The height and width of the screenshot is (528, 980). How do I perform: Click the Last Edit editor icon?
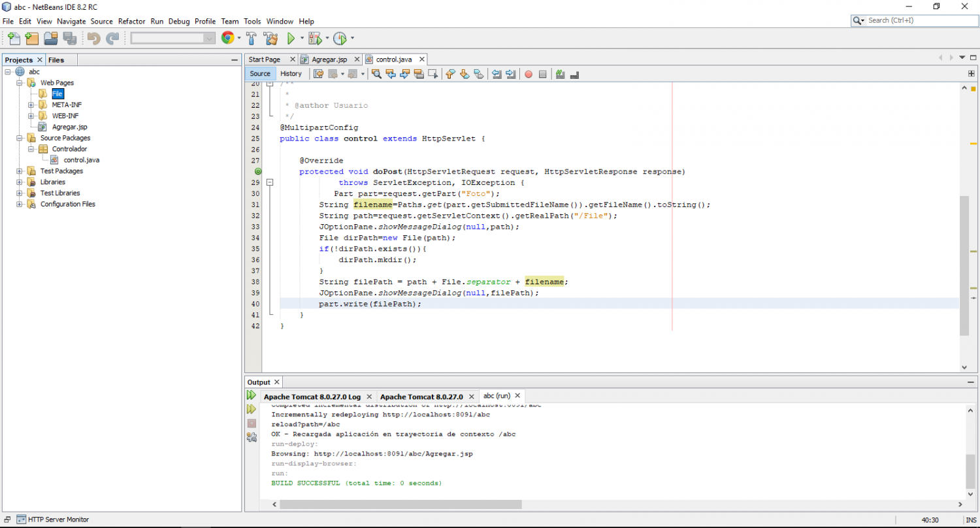point(319,74)
